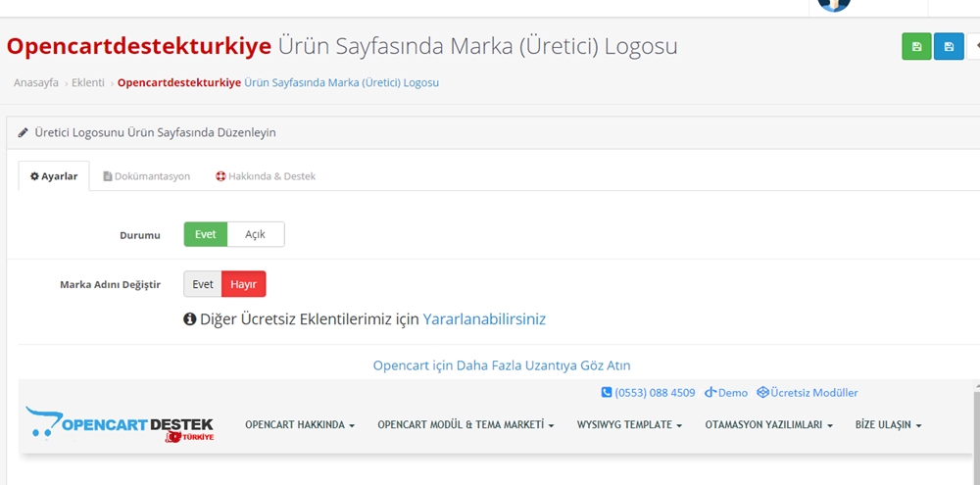The image size is (980, 485).
Task: Switch to Hakkında & Destek tab
Action: [x=266, y=176]
